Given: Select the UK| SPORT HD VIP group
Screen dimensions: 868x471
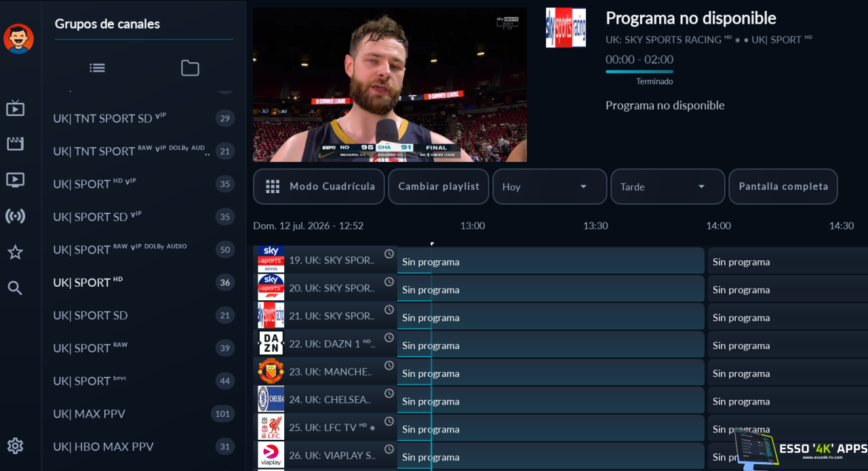Looking at the screenshot, I should [144, 184].
